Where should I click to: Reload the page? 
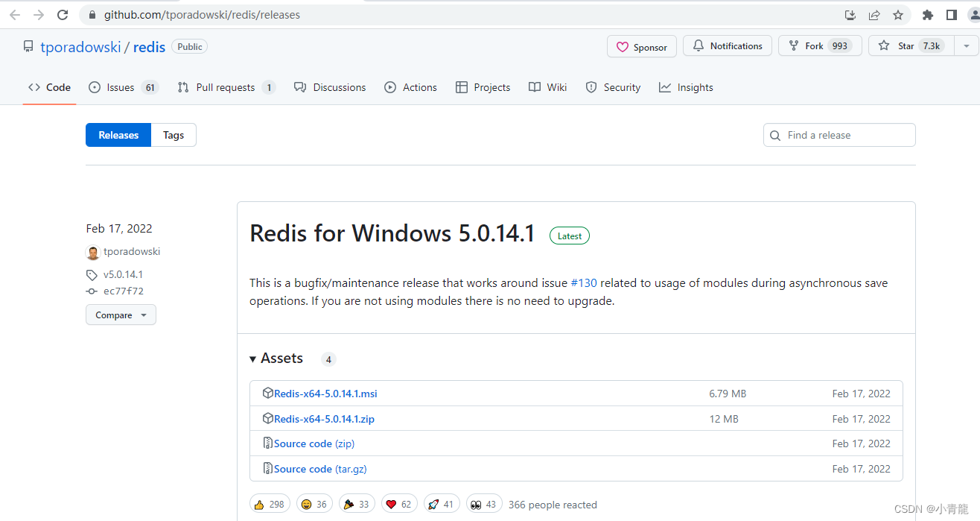[63, 15]
